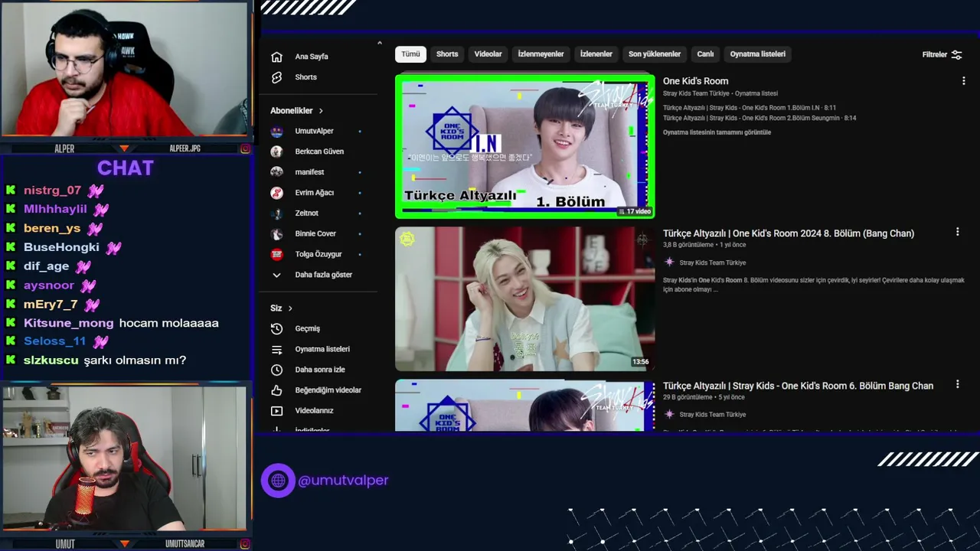Image resolution: width=980 pixels, height=551 pixels.
Task: Click Stray Kids Team Türkiye avatar under 8. Bölüm
Action: pos(669,262)
